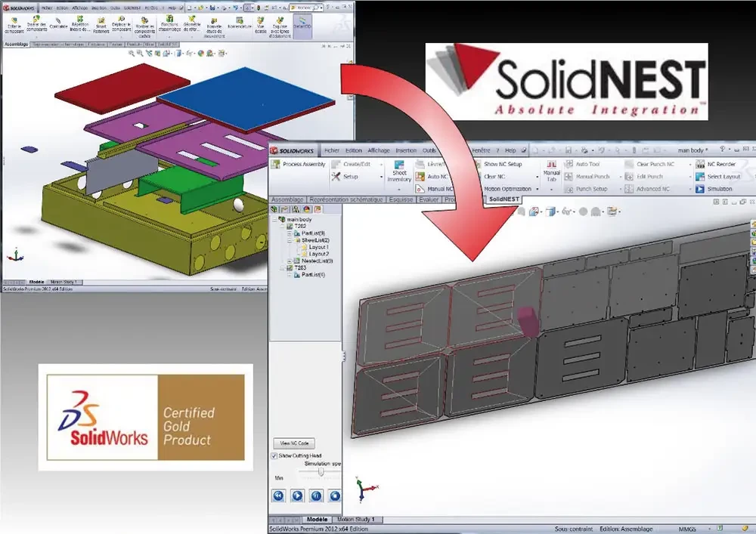The image size is (756, 534).
Task: Open Fichier menu in front window
Action: pyautogui.click(x=332, y=150)
